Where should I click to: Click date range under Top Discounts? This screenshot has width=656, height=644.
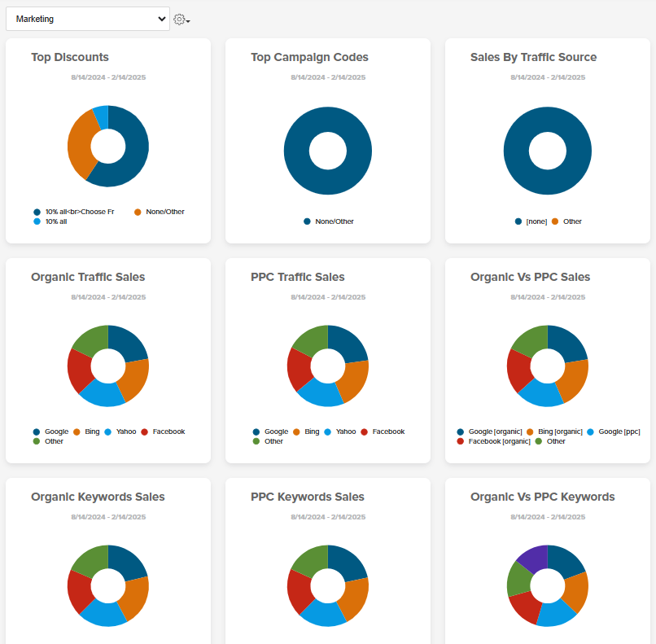point(108,77)
